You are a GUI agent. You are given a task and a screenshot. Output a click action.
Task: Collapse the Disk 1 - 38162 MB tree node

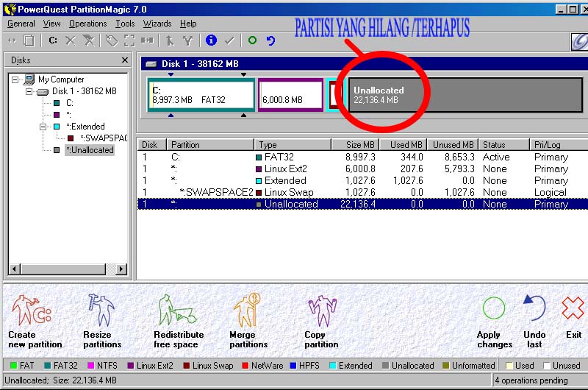29,91
